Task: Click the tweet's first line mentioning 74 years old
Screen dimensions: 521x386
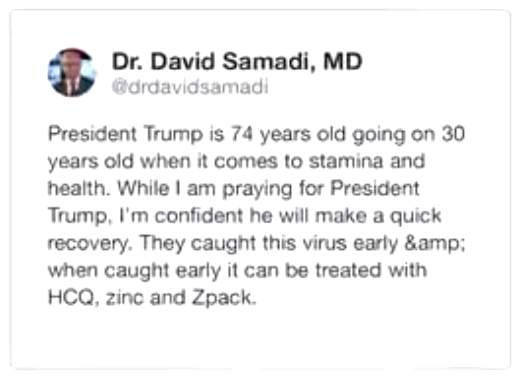Action: coord(256,135)
